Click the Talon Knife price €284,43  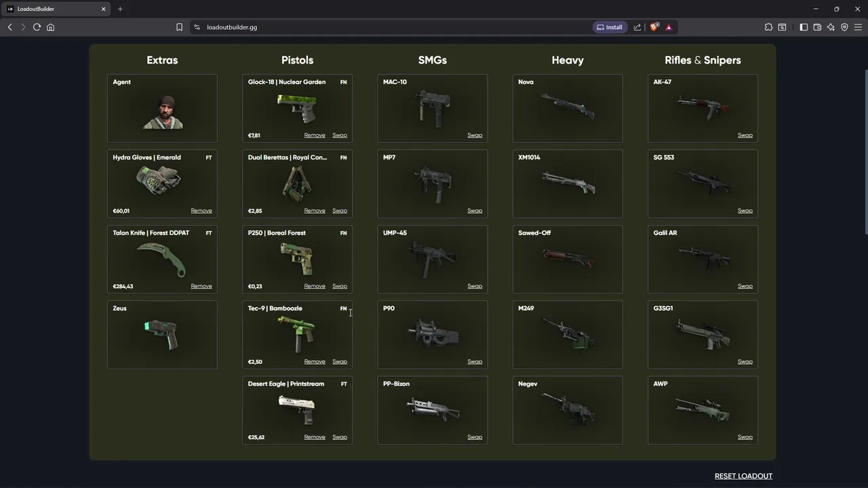123,286
